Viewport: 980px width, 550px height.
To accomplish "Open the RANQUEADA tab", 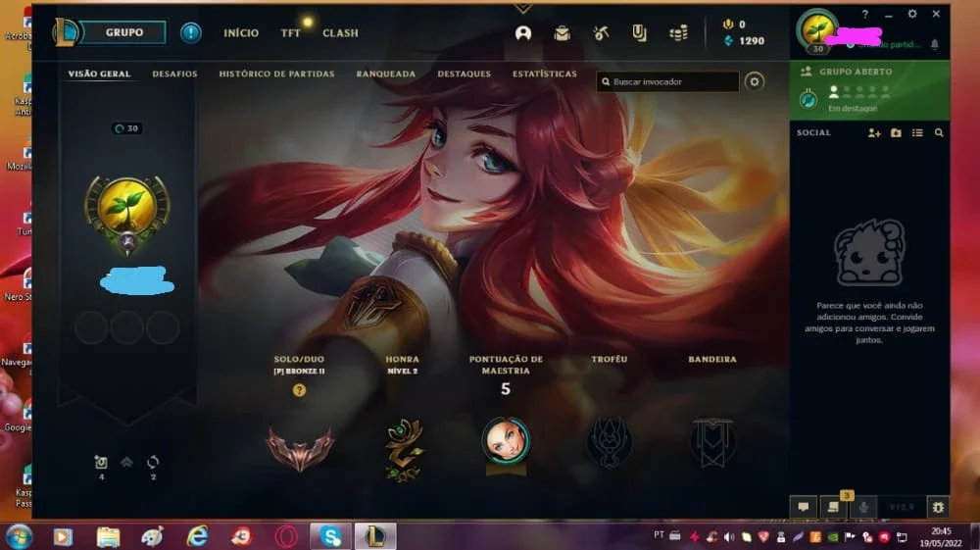I will (385, 74).
